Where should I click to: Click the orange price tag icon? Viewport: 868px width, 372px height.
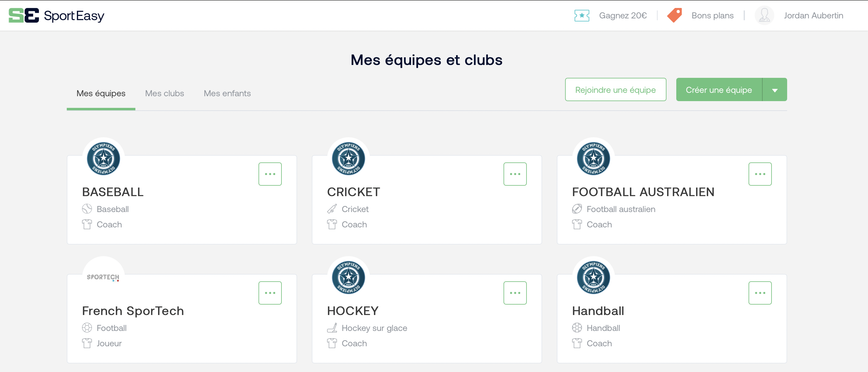pos(675,16)
